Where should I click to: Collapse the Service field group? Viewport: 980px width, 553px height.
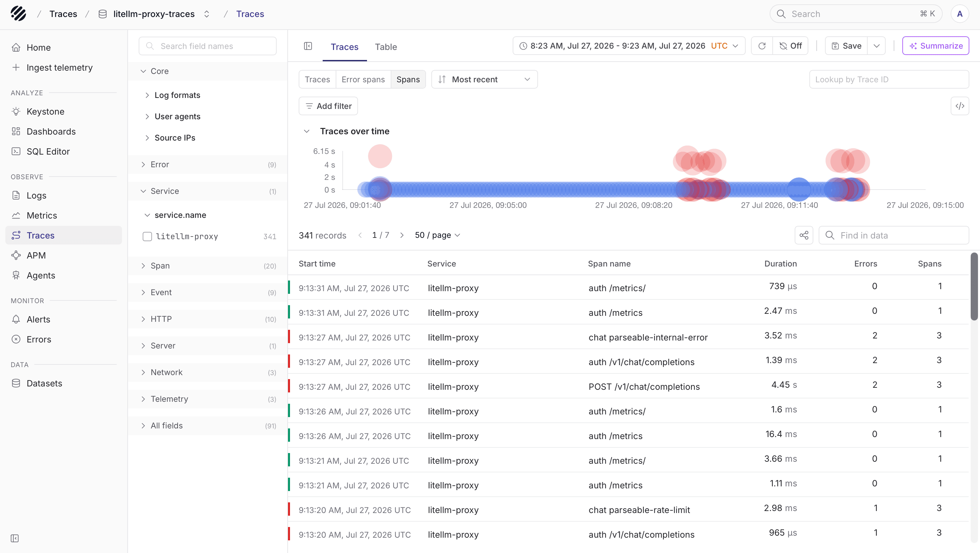coord(207,191)
